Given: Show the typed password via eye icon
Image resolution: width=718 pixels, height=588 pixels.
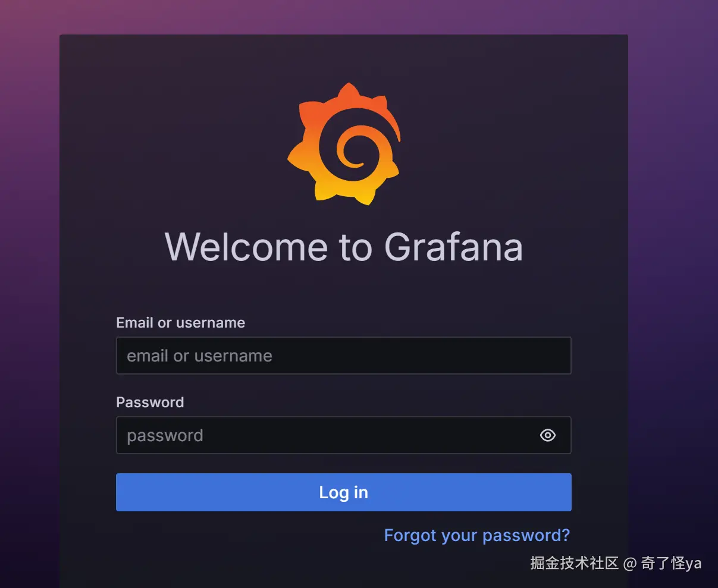Looking at the screenshot, I should [547, 435].
